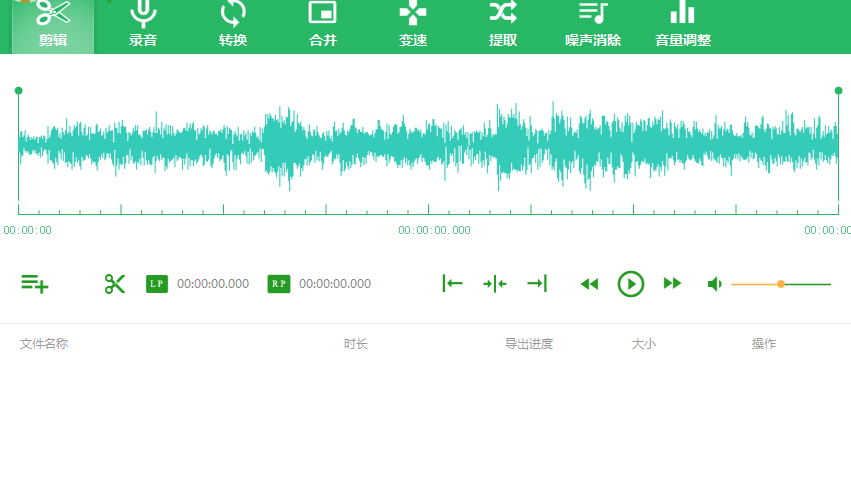Open the 音量调整 volume adjust tab

click(x=683, y=26)
